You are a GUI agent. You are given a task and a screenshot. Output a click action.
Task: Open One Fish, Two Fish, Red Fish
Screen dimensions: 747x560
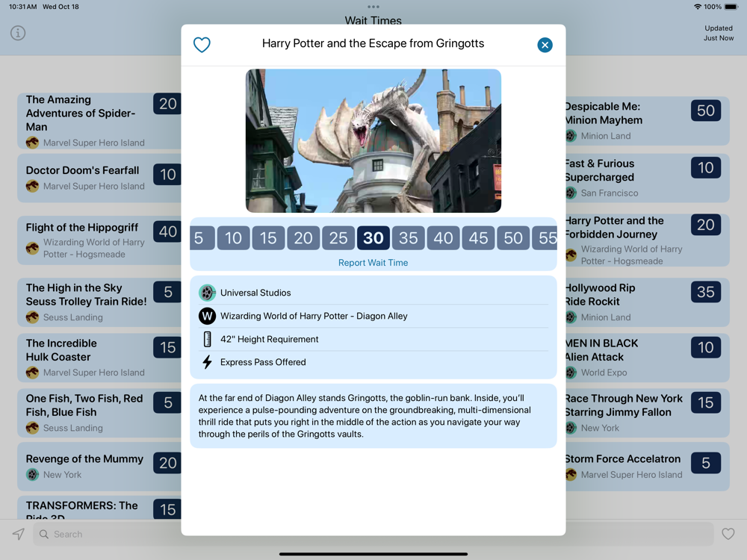click(x=99, y=413)
